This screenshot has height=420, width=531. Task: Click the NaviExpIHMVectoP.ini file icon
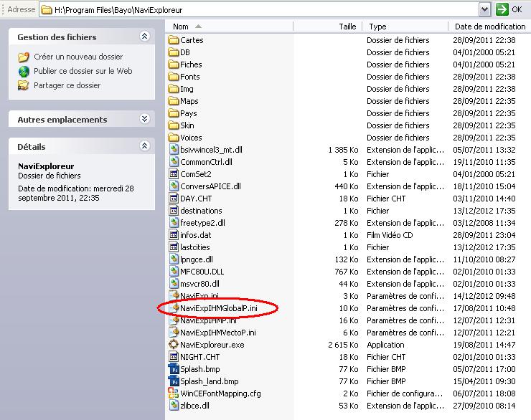(174, 332)
